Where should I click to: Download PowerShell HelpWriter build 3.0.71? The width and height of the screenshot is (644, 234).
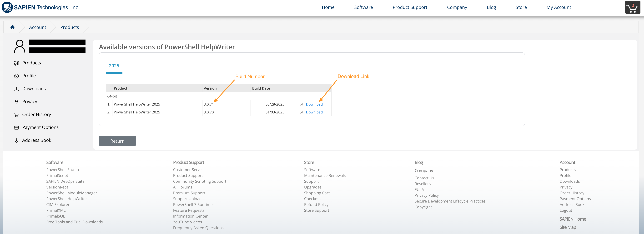pyautogui.click(x=314, y=104)
